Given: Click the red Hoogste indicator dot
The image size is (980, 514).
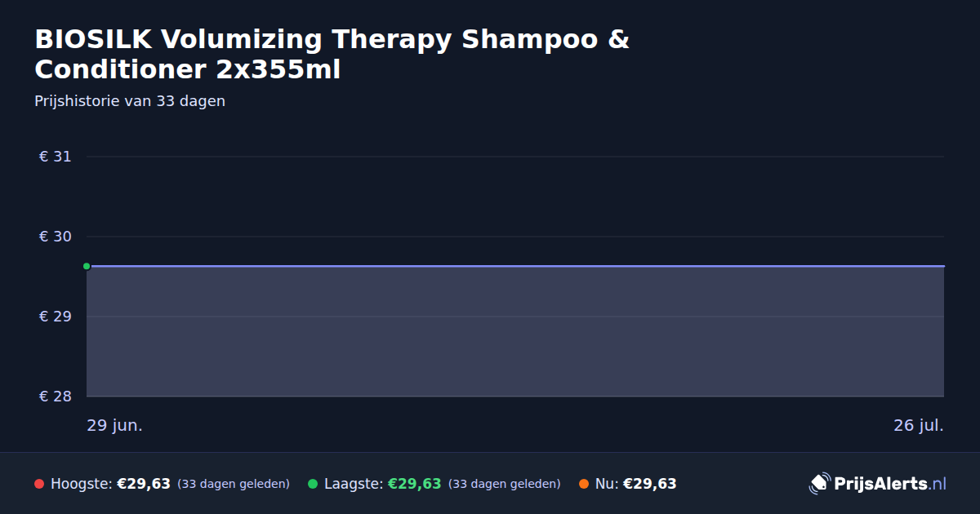Looking at the screenshot, I should pos(39,484).
